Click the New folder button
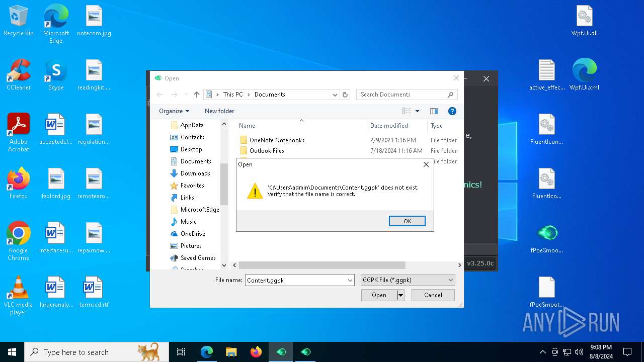The image size is (644, 362). point(219,111)
